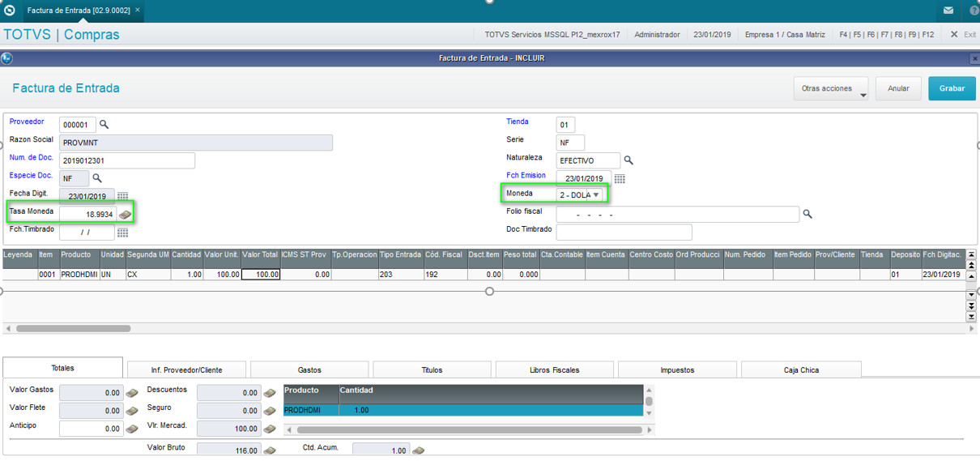This screenshot has width=980, height=461.
Task: Switch to Libros Fiscales tab
Action: [554, 369]
